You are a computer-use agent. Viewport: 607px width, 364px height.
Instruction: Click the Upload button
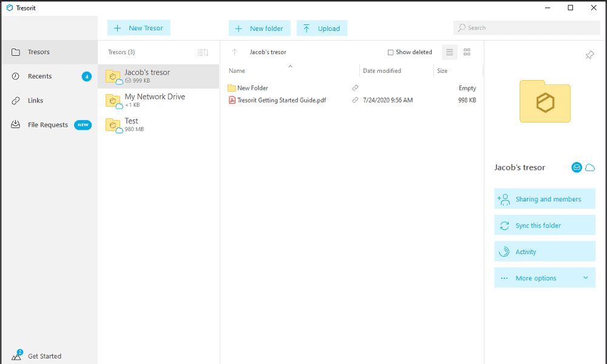pos(322,29)
